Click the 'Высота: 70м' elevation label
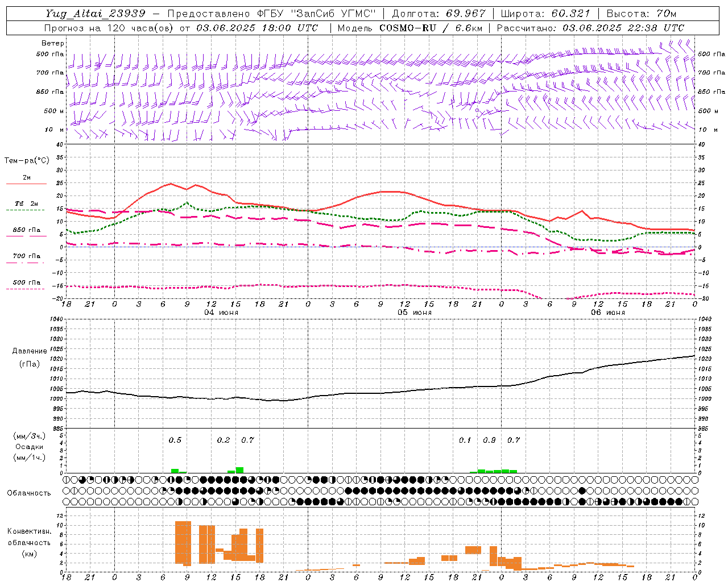Screen dimensions: 728x582 (641, 14)
